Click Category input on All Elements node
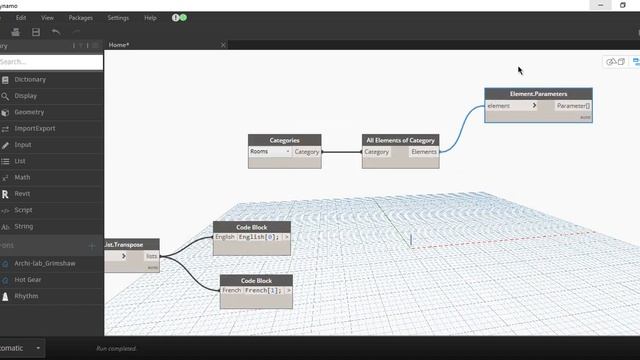Screen dimensions: 640x360 click(376, 152)
